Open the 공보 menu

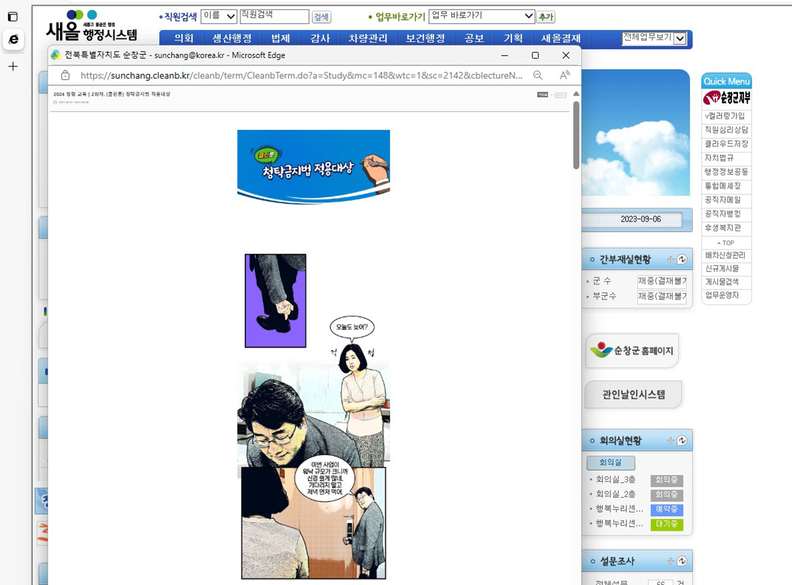(474, 38)
